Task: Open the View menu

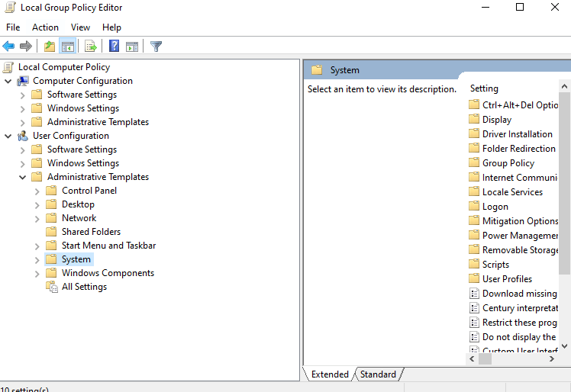Action: click(80, 27)
